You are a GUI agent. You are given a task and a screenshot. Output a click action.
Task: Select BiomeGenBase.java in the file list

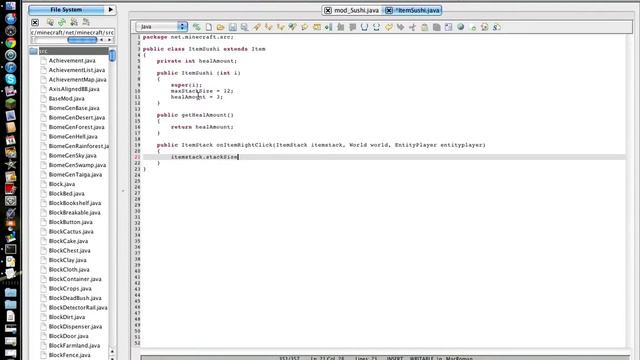click(74, 108)
